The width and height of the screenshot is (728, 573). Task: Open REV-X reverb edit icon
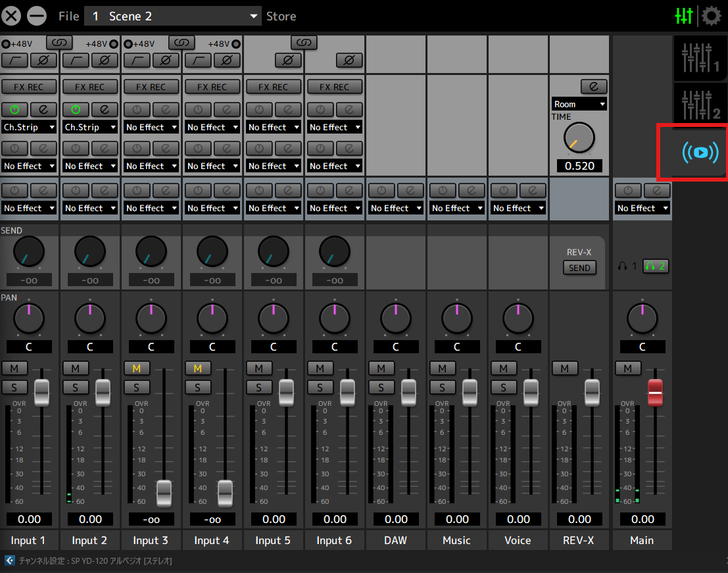pos(594,86)
